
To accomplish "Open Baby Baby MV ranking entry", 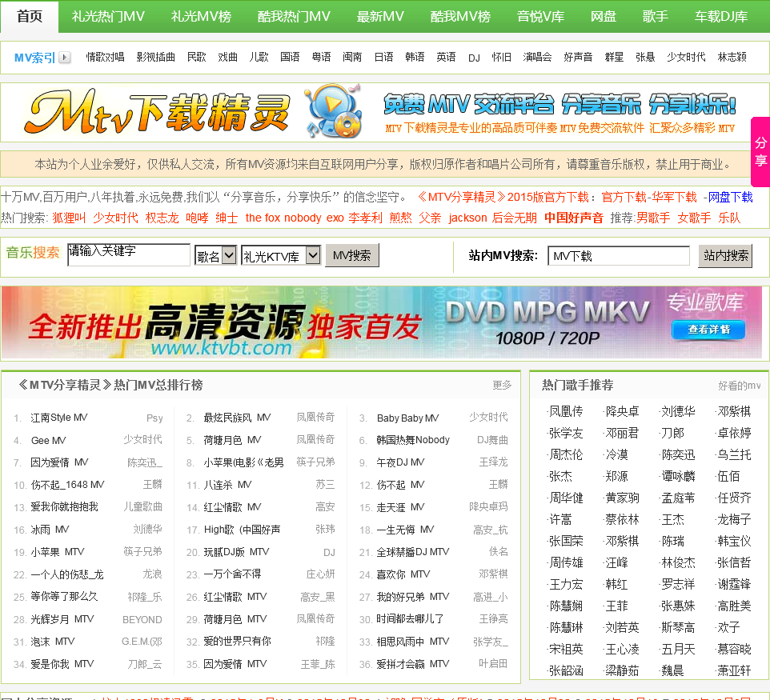I will [x=407, y=418].
